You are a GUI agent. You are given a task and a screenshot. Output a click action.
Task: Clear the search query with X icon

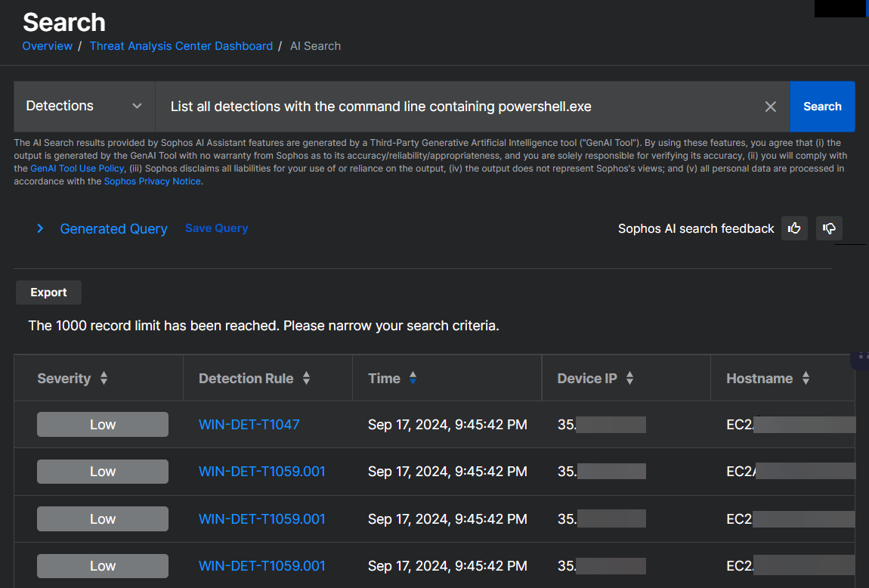pyautogui.click(x=770, y=107)
